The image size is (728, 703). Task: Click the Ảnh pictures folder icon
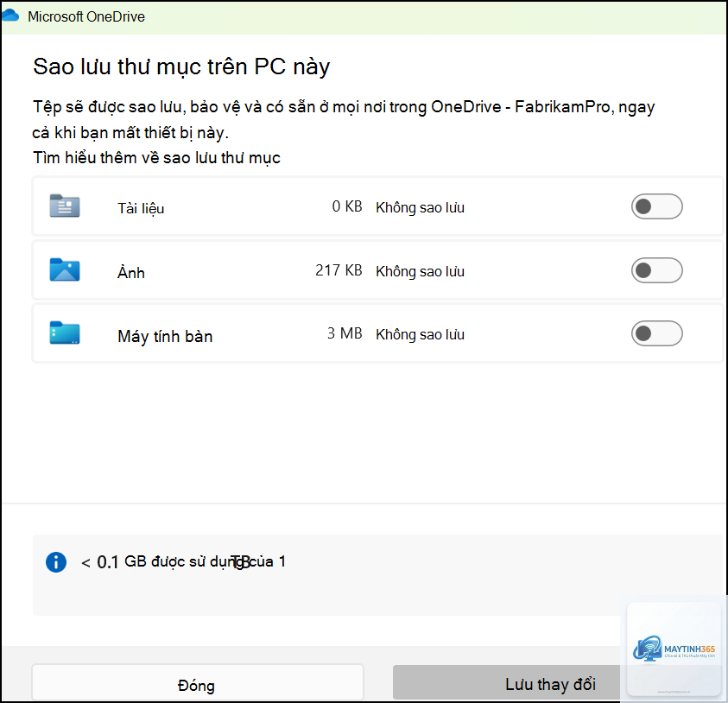tap(65, 269)
